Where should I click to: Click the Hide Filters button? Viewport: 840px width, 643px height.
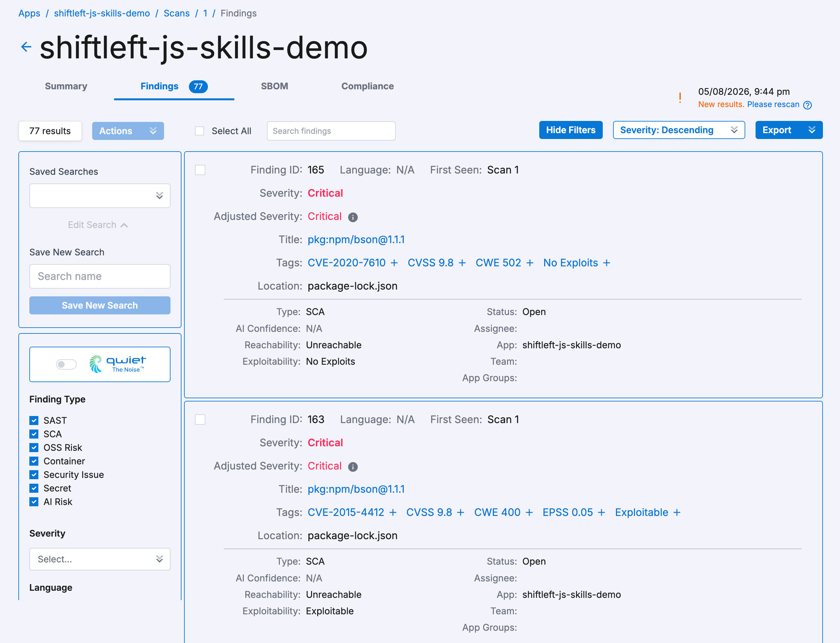pos(571,130)
